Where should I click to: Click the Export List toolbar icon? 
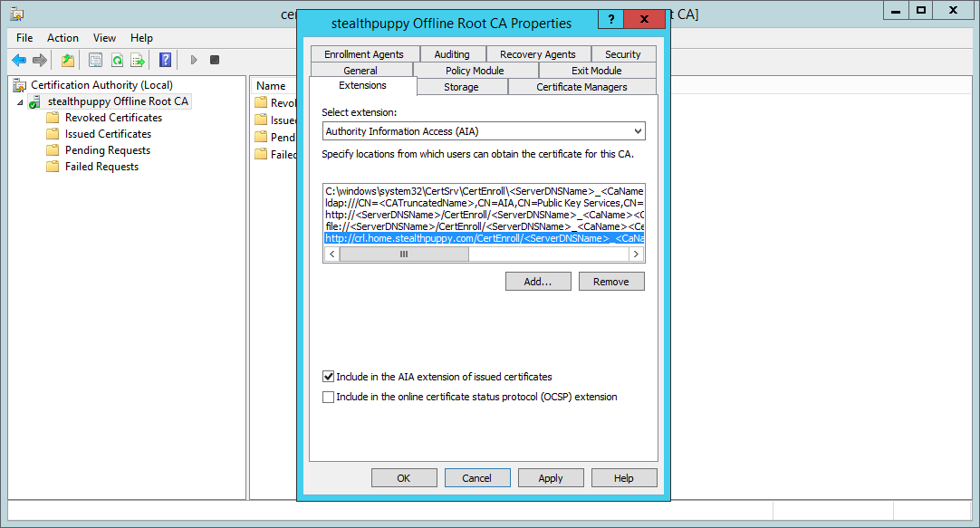click(x=138, y=60)
